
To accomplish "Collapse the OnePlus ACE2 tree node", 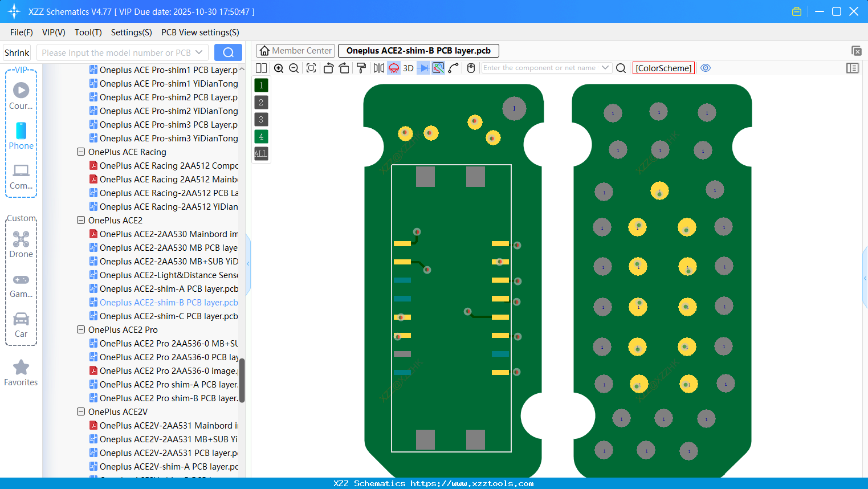I will (x=80, y=220).
